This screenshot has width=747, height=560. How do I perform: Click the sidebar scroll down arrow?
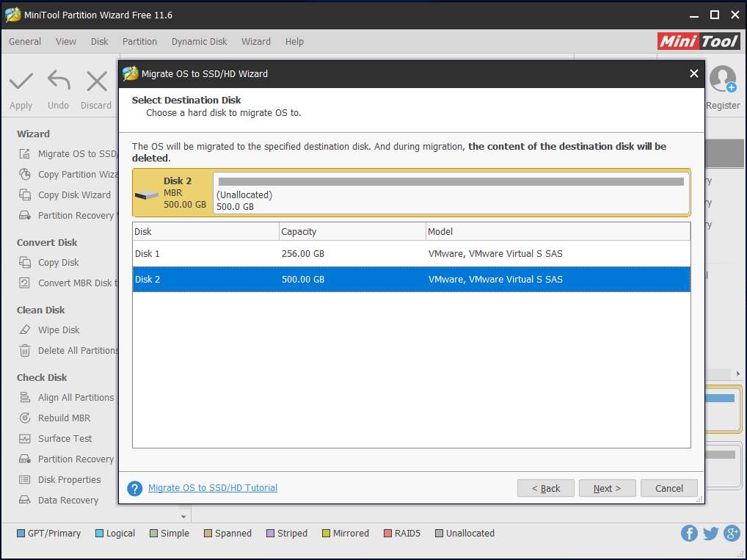(x=183, y=517)
